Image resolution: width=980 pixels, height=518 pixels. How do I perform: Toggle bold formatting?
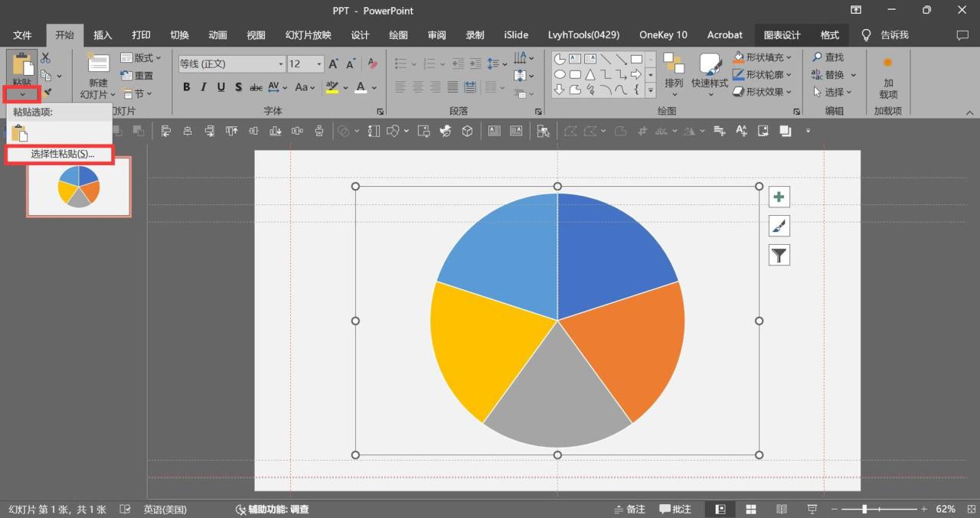(186, 87)
